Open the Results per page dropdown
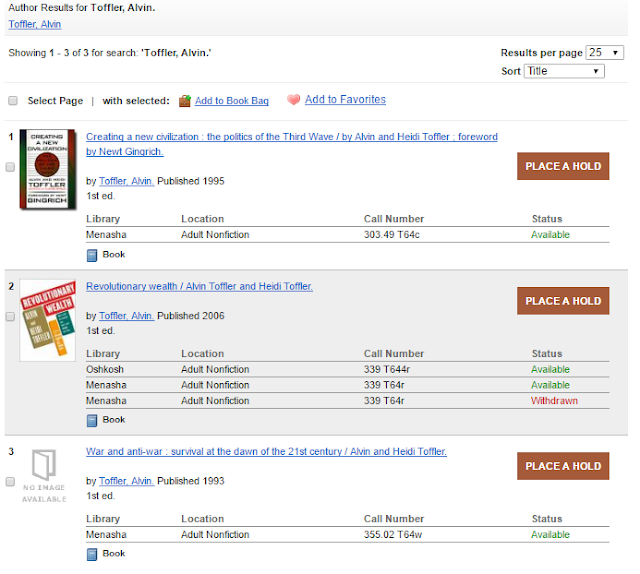The image size is (640, 574). pos(605,53)
